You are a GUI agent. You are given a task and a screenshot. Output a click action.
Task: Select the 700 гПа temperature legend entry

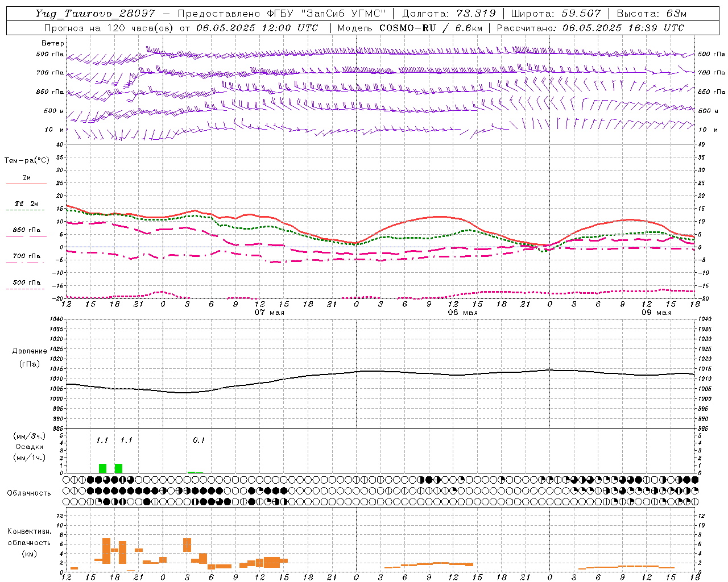[x=27, y=256]
